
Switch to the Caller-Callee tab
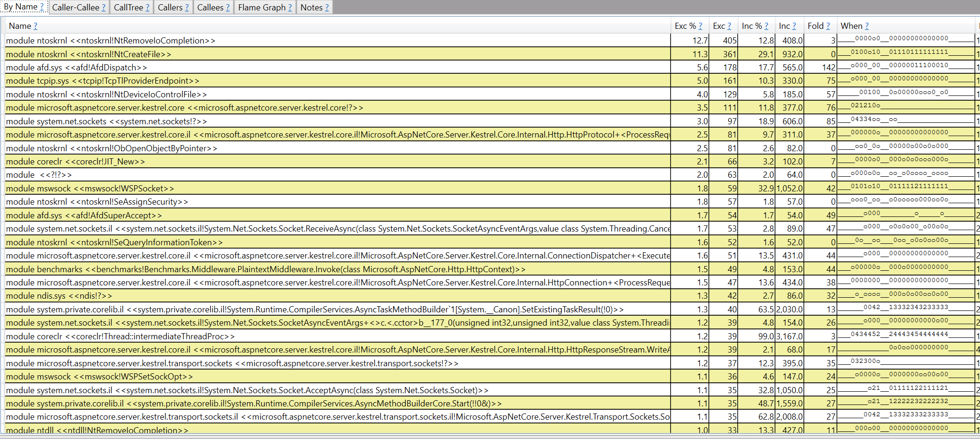click(x=76, y=7)
